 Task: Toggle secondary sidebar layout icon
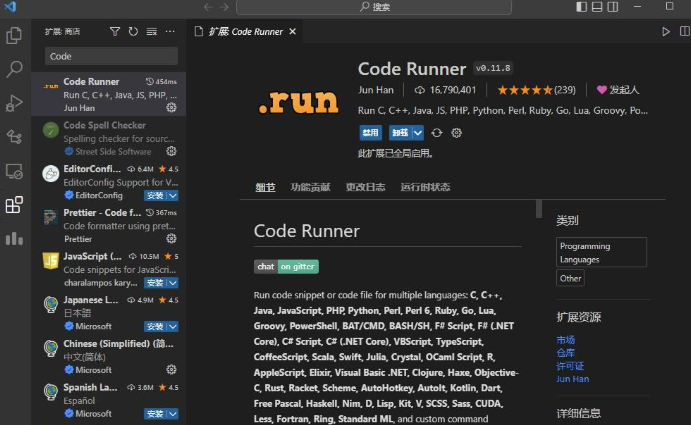click(x=613, y=7)
